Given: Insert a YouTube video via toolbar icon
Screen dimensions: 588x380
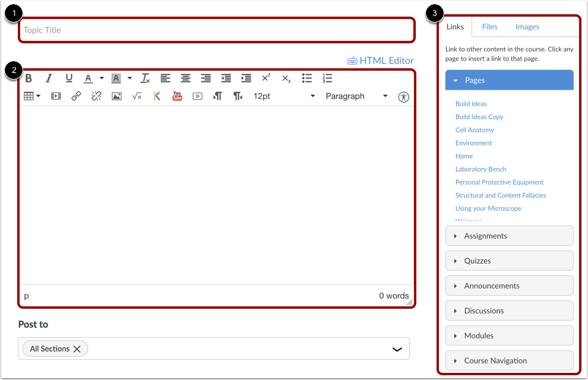Looking at the screenshot, I should 177,96.
